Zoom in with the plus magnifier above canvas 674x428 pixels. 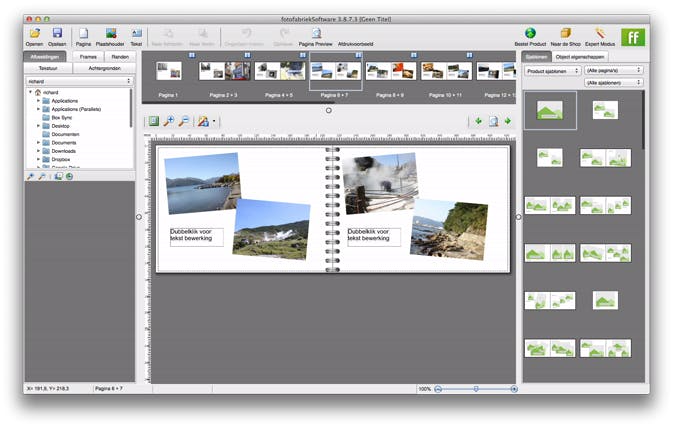pos(168,122)
